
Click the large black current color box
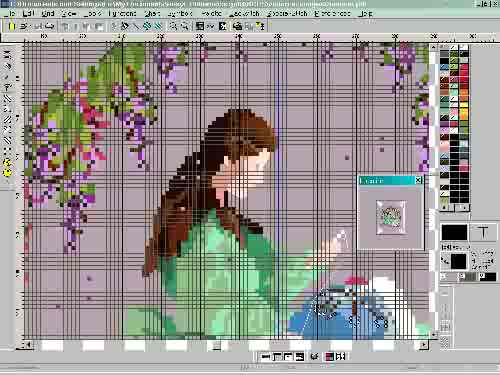pyautogui.click(x=454, y=232)
